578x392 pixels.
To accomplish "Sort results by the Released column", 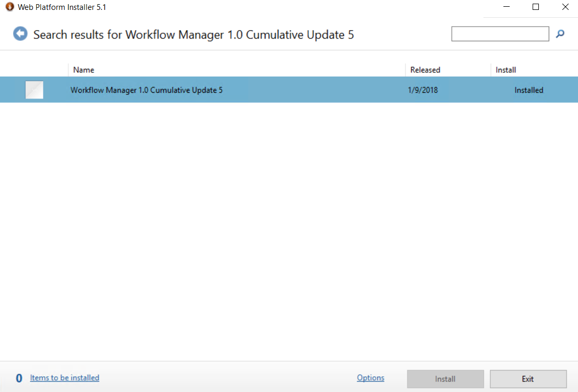I will click(x=425, y=69).
